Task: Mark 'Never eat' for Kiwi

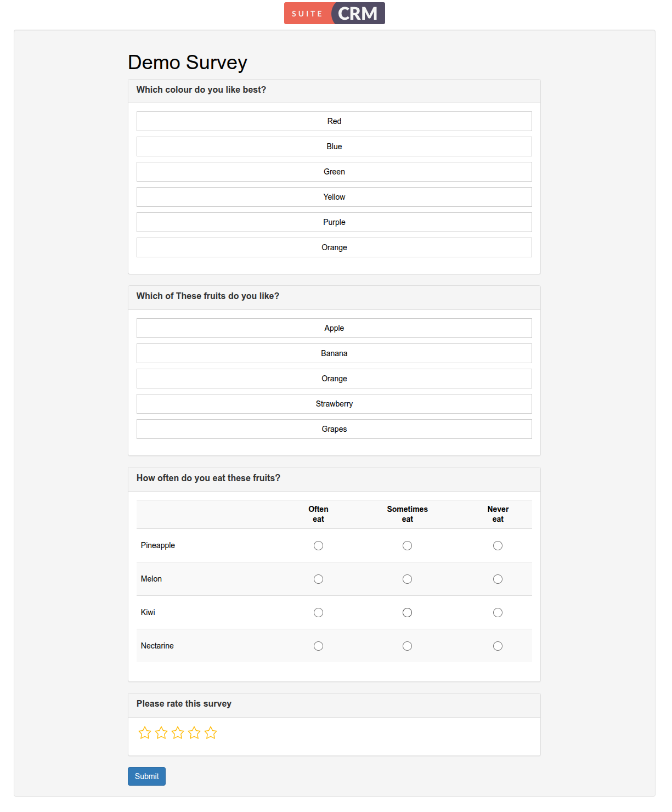Action: [x=498, y=612]
